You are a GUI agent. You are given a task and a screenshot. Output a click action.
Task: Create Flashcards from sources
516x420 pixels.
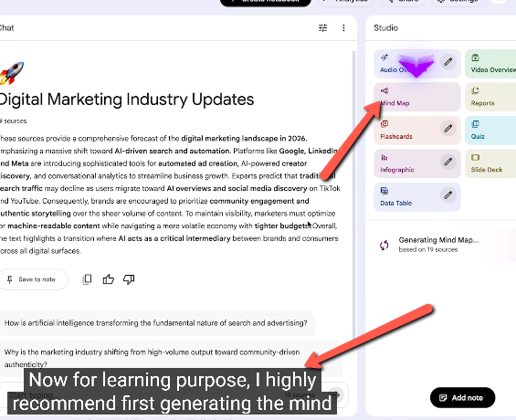tap(417, 131)
